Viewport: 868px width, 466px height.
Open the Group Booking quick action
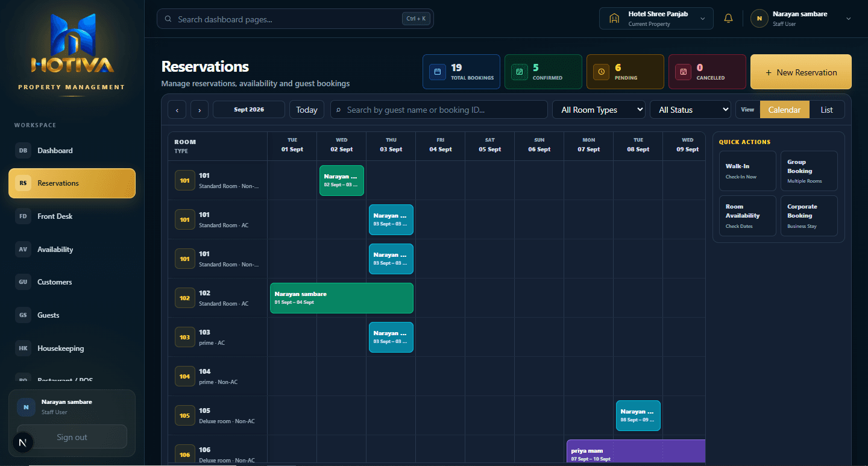point(809,171)
